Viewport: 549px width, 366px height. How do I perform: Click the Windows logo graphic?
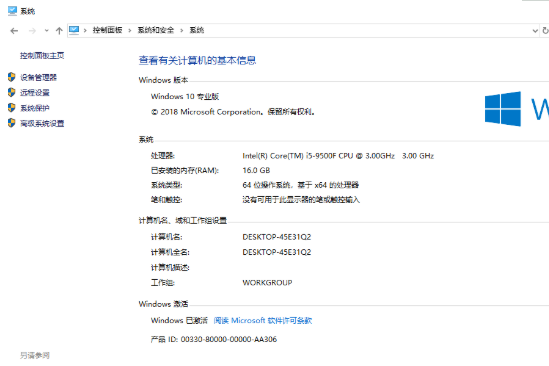point(503,109)
